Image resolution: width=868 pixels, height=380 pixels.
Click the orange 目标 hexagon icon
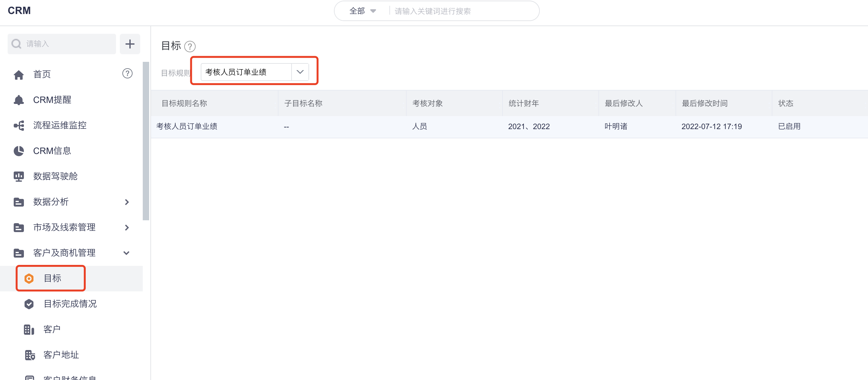click(x=29, y=279)
